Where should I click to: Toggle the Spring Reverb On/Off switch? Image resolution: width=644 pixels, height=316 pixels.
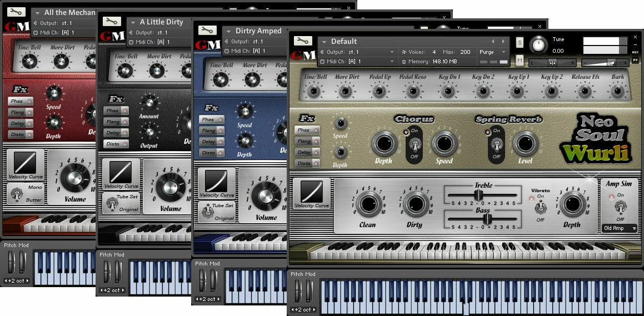(496, 145)
